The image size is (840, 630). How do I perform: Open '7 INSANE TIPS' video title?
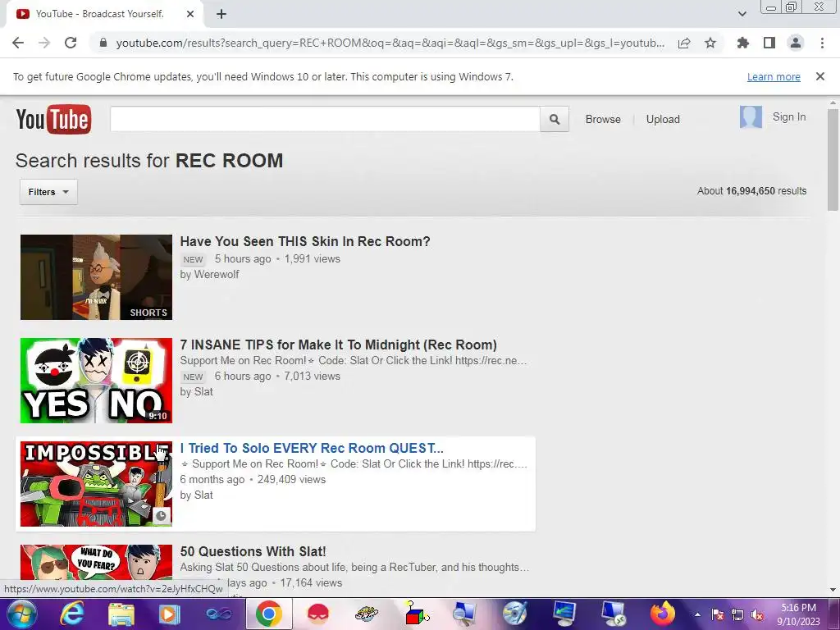[x=338, y=345]
